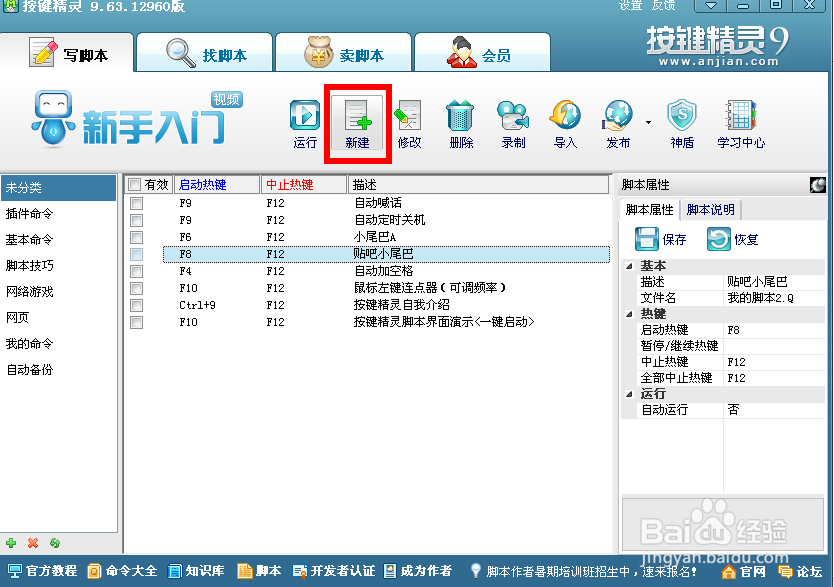The width and height of the screenshot is (834, 587).
Task: Start recording with the 录制 camera icon
Action: pyautogui.click(x=513, y=123)
